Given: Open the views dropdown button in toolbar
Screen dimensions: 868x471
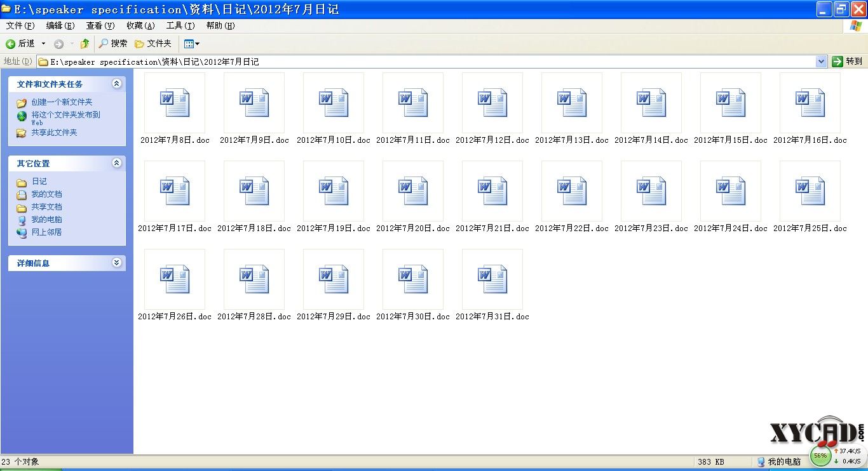Looking at the screenshot, I should coord(191,44).
